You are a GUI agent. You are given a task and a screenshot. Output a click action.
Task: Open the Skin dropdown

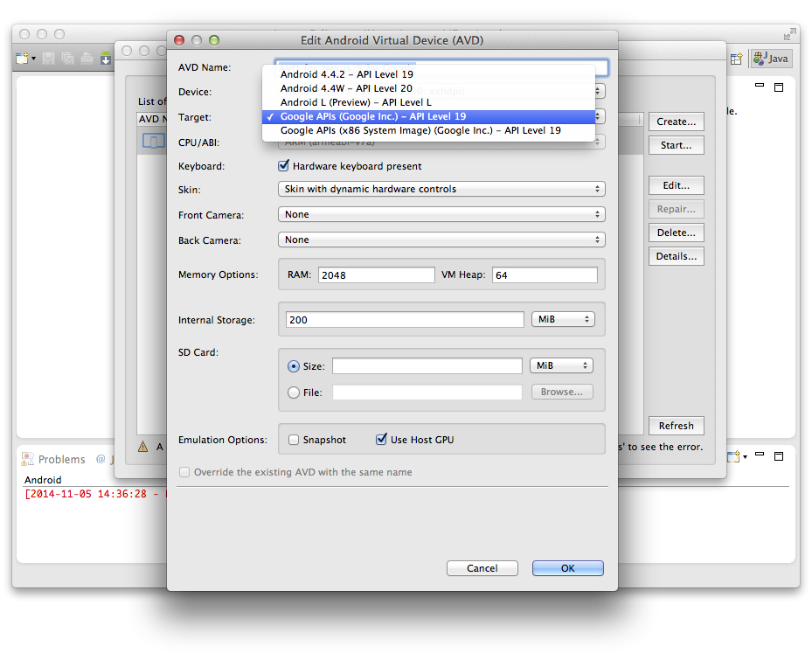coord(441,189)
